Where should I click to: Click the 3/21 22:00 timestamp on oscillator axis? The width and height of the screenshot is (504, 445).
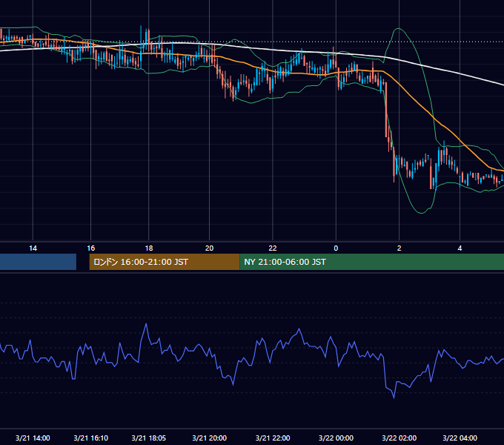(x=273, y=438)
